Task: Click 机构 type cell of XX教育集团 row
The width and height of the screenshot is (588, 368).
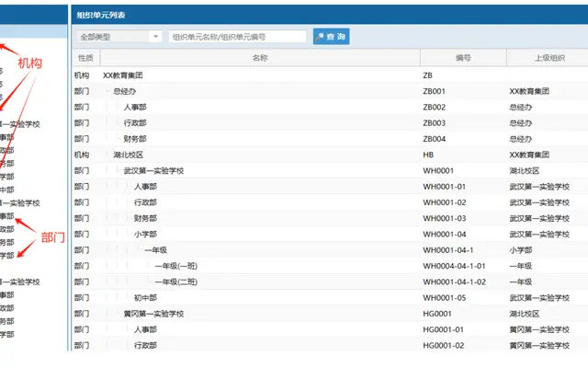Action: (x=82, y=75)
